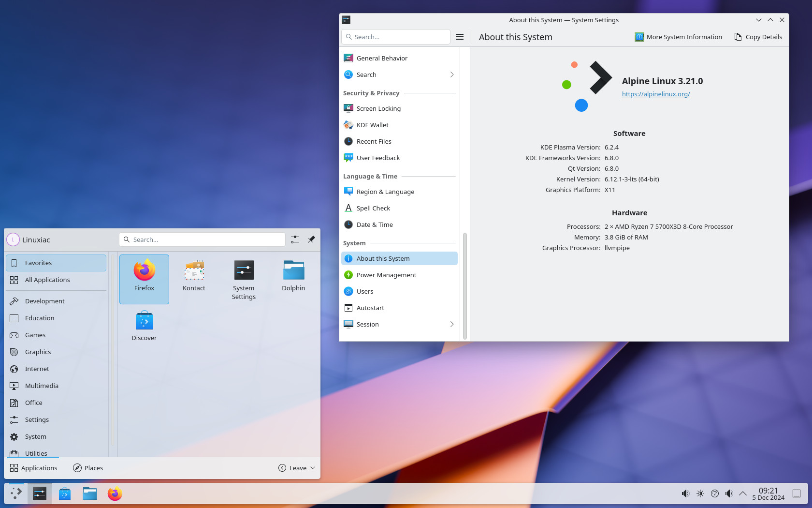Open Power Management settings

point(399,275)
